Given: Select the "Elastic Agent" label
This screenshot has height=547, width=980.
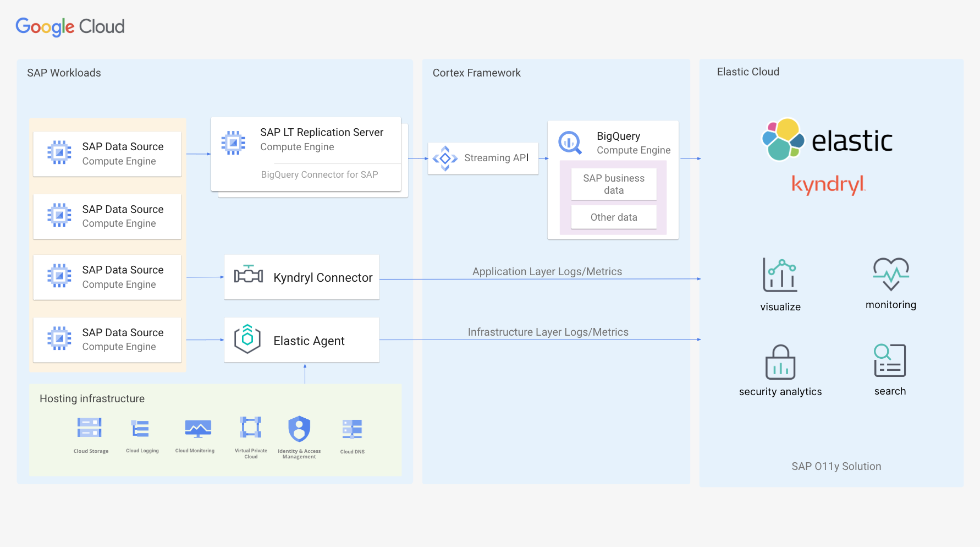Looking at the screenshot, I should point(309,341).
